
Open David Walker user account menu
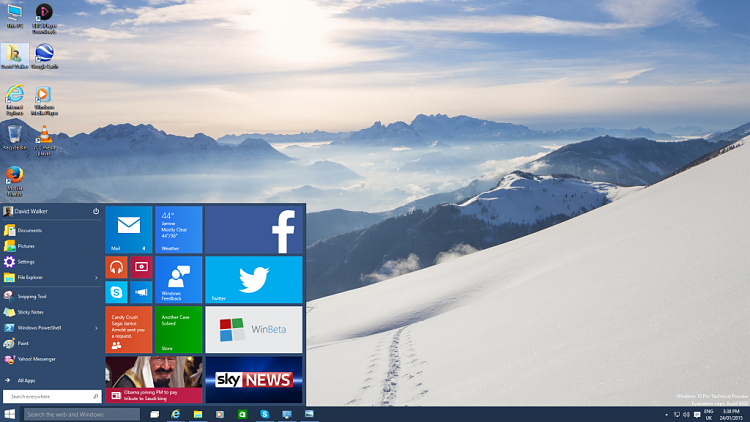click(x=25, y=211)
